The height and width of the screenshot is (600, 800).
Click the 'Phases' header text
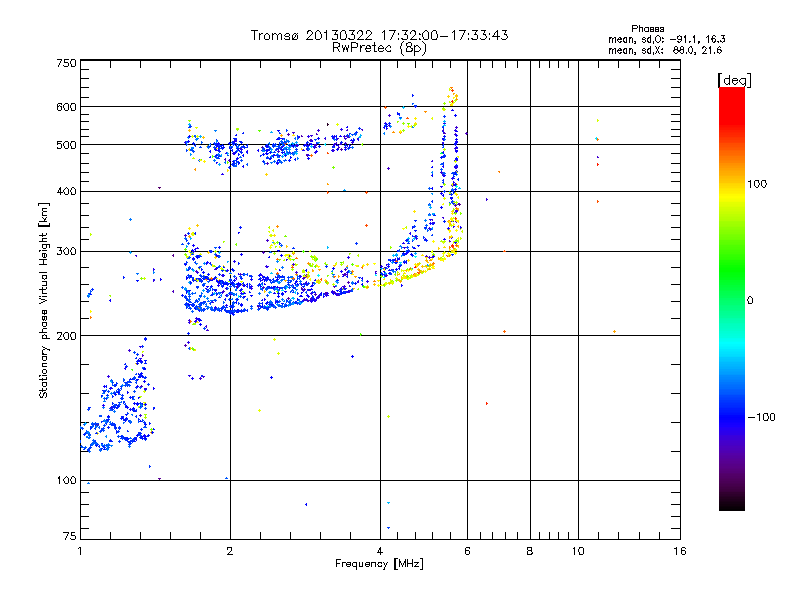pos(647,29)
